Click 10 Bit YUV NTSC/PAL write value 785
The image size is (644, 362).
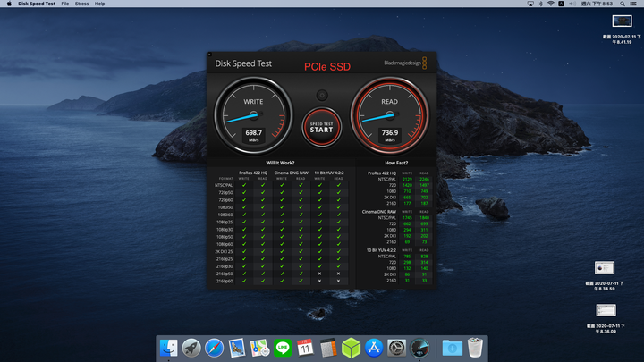click(407, 257)
